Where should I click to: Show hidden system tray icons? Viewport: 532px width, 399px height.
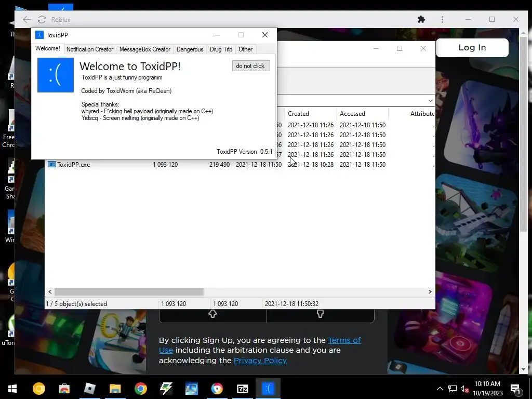click(440, 389)
